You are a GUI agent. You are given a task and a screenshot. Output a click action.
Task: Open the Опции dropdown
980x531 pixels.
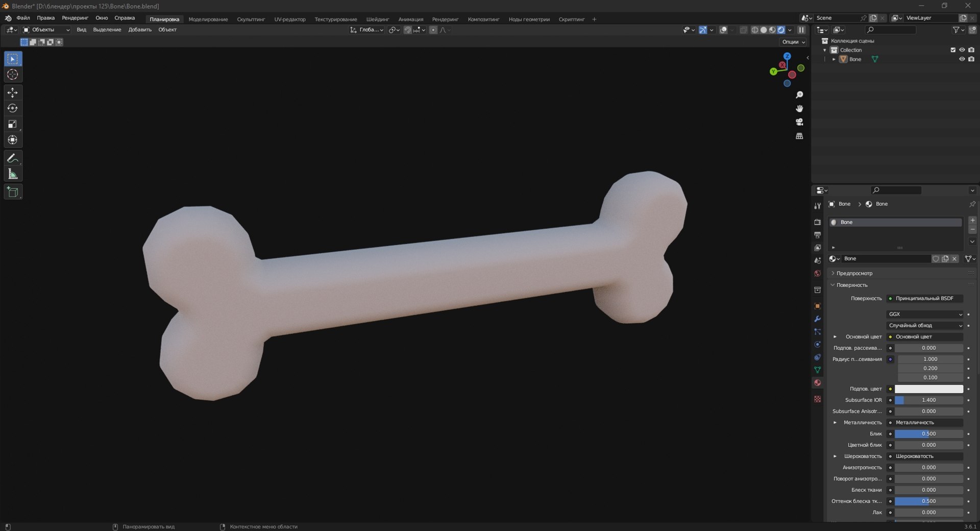[x=793, y=42]
